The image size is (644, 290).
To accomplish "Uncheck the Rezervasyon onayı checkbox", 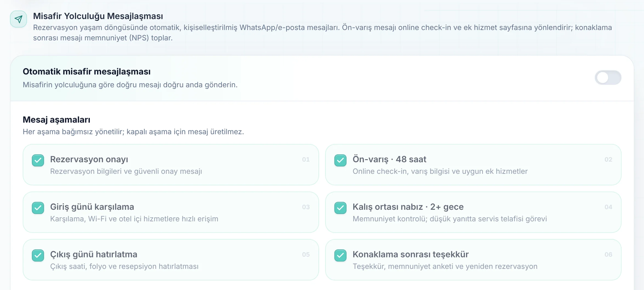I will click(x=38, y=160).
